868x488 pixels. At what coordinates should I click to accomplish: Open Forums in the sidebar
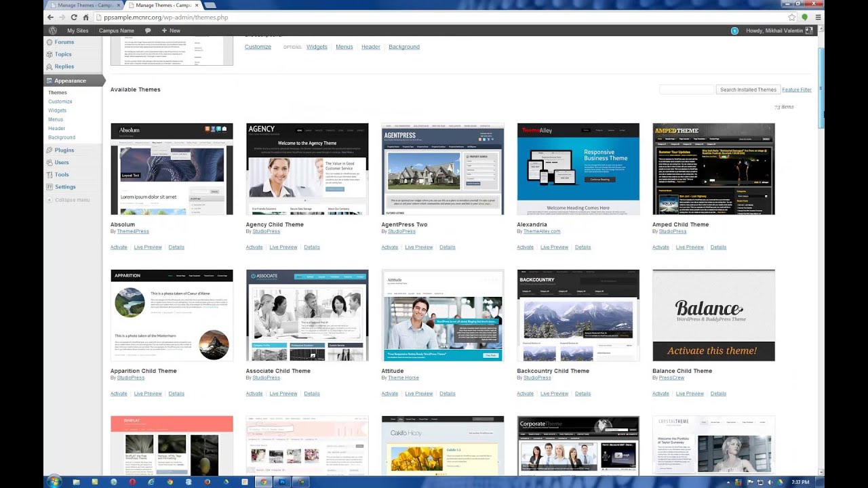tap(64, 42)
